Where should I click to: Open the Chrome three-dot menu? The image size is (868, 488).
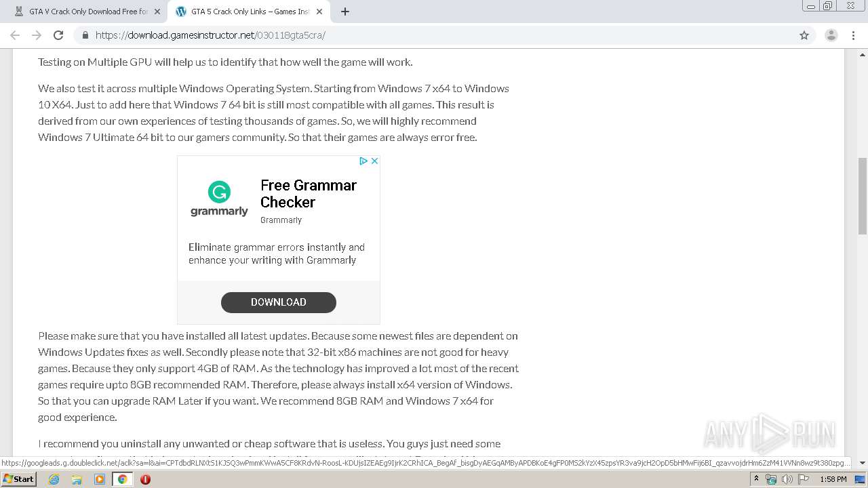point(853,35)
